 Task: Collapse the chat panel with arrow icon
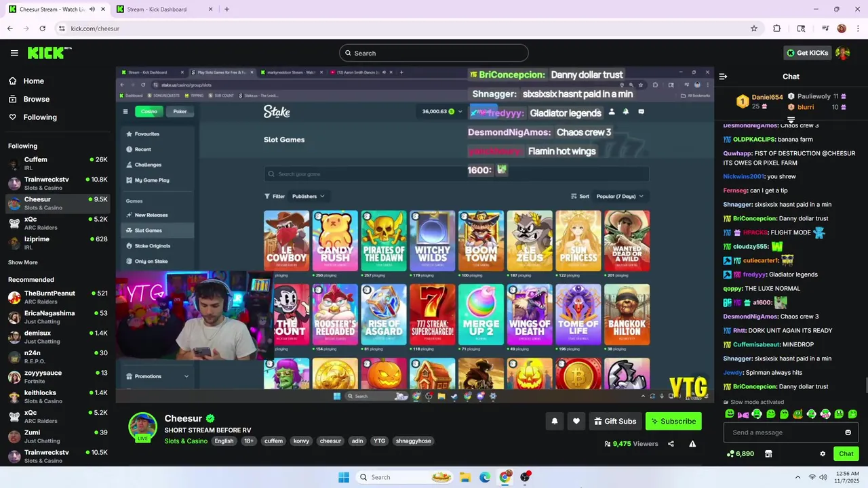[x=723, y=77]
